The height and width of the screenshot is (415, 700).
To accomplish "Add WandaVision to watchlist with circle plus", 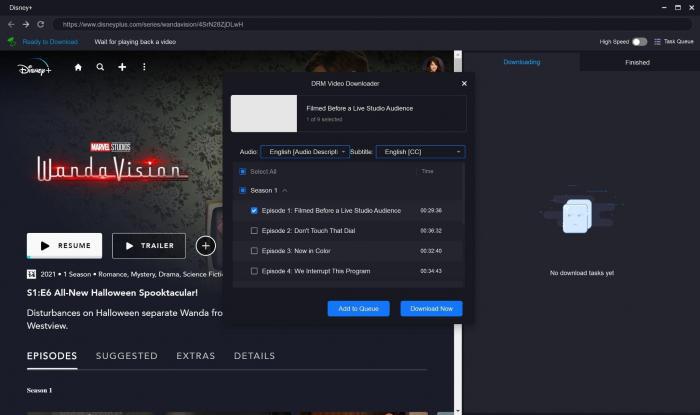I will coord(206,246).
